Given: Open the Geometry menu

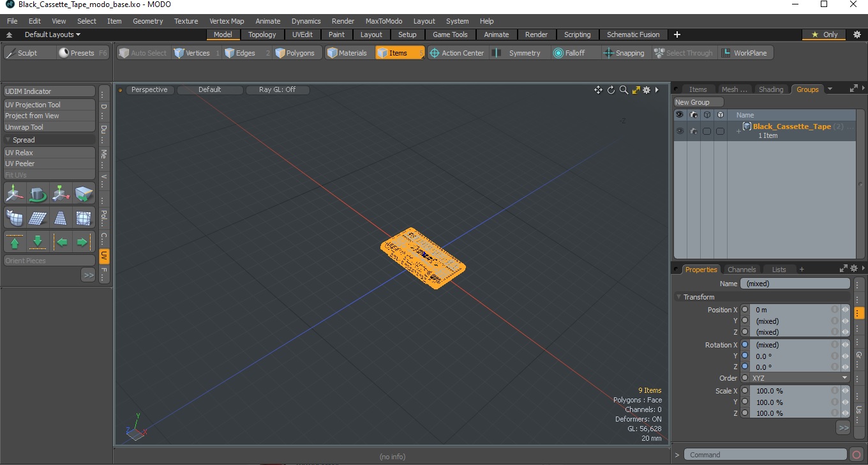Looking at the screenshot, I should (148, 21).
